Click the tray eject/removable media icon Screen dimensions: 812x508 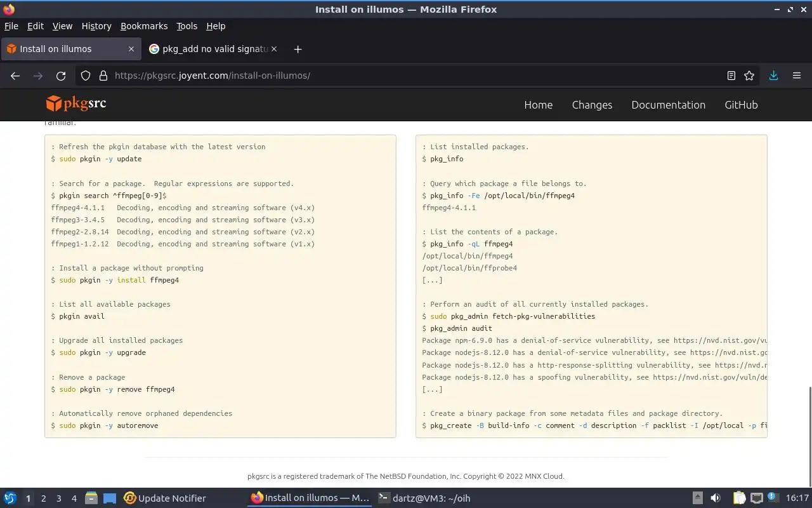click(x=697, y=498)
